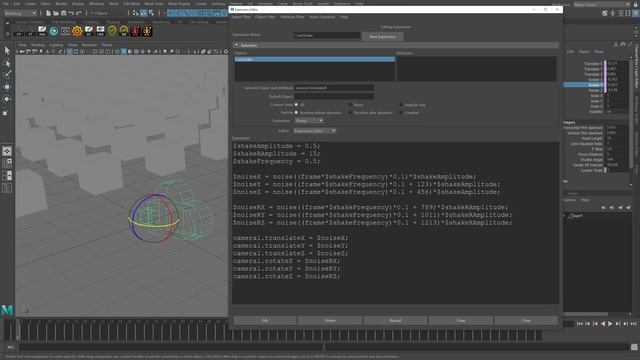The width and height of the screenshot is (640, 360).
Task: Click the Save Scene icon
Action: pyautogui.click(x=63, y=13)
